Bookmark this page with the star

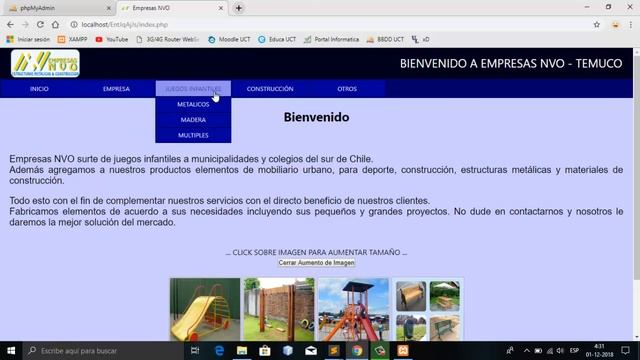[597, 24]
